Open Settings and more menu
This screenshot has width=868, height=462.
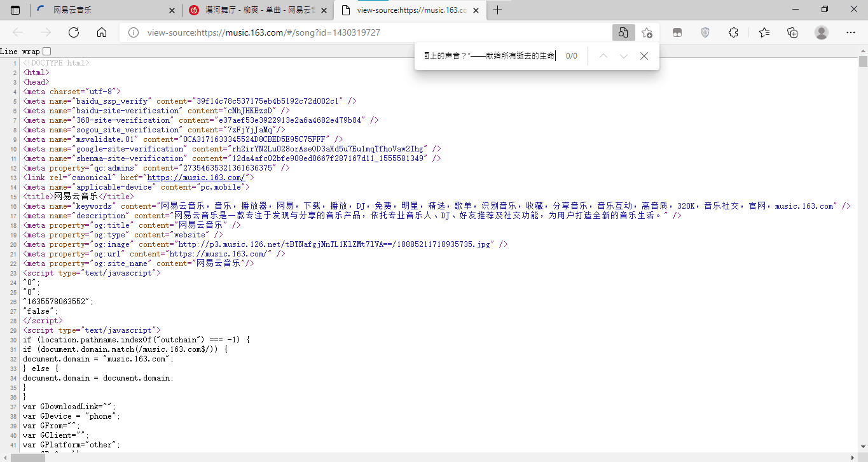point(851,32)
